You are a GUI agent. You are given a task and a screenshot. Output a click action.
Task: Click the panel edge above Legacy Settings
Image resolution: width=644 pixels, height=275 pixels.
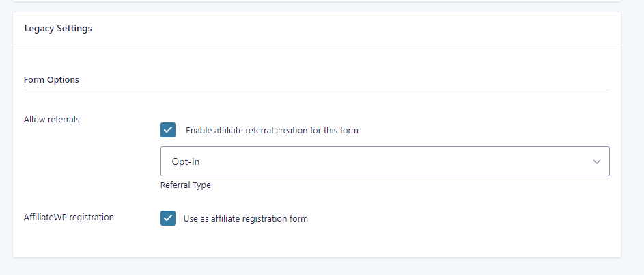317,12
